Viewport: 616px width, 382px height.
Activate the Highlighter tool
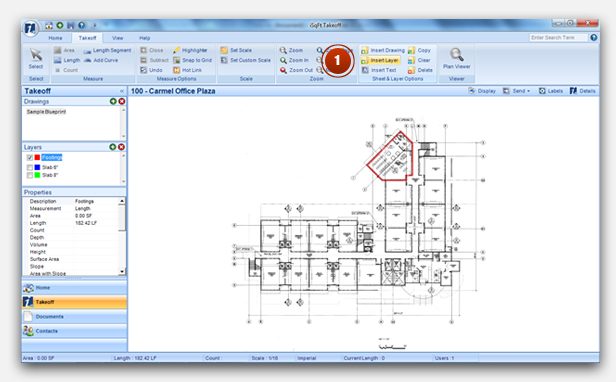pos(190,50)
